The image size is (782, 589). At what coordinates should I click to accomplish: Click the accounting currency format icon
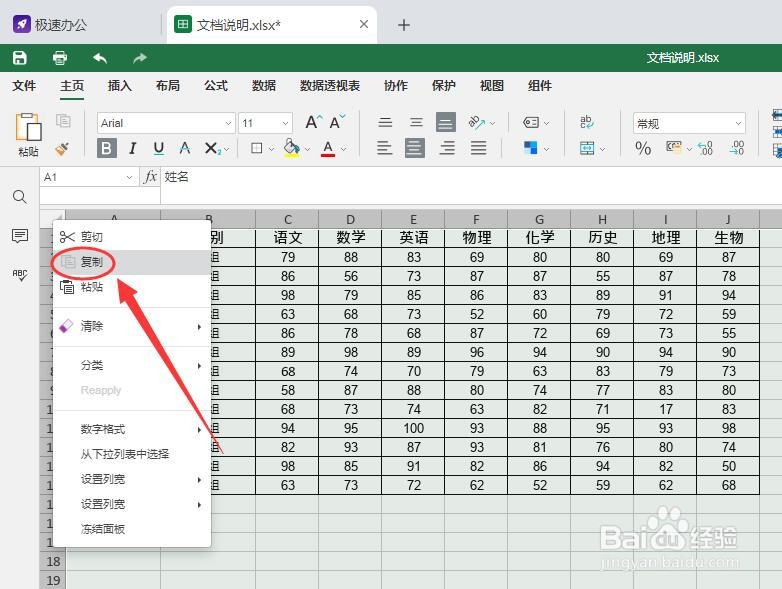pos(674,148)
